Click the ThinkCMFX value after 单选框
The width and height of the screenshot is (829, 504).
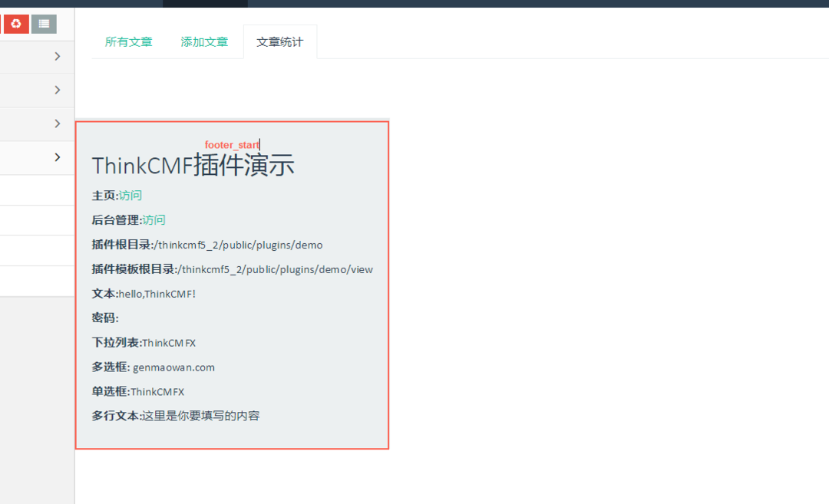[157, 392]
